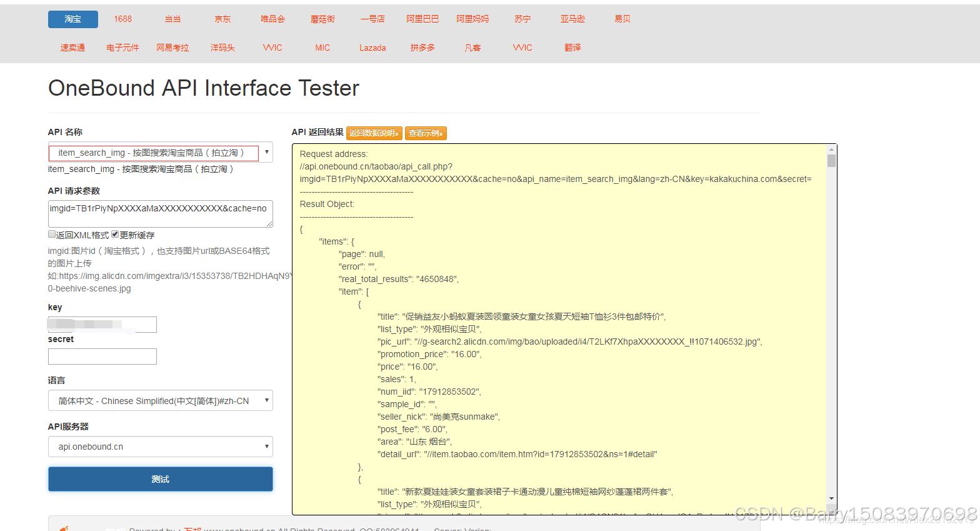This screenshot has width=980, height=531.
Task: Open the 速卖通 tab
Action: tap(73, 48)
